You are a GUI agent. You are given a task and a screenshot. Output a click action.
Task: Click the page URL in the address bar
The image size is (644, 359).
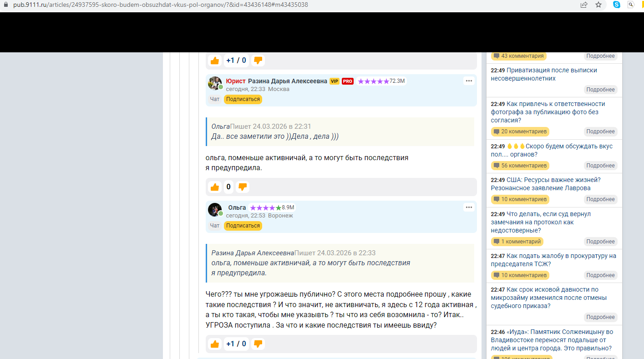161,5
